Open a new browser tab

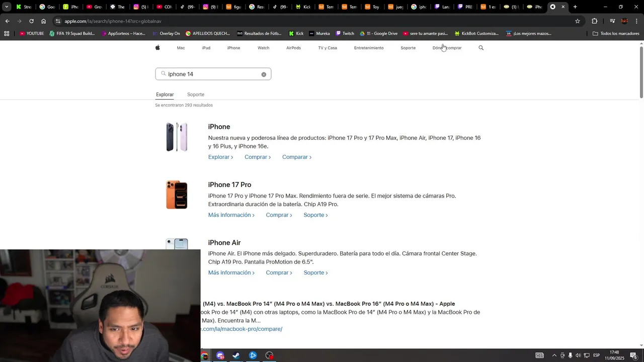(x=575, y=7)
